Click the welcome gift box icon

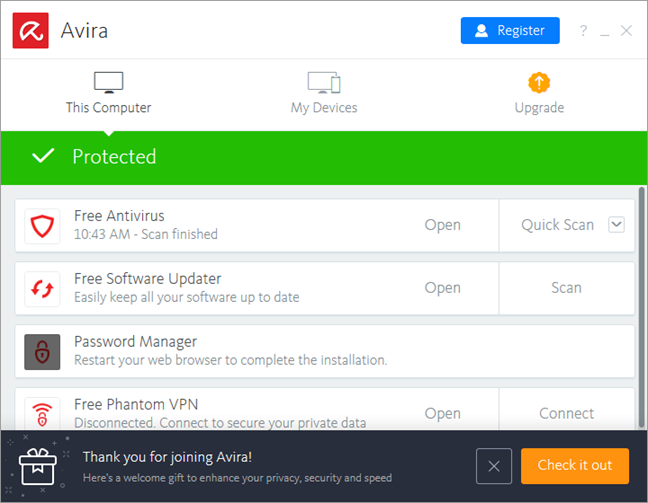(x=38, y=467)
